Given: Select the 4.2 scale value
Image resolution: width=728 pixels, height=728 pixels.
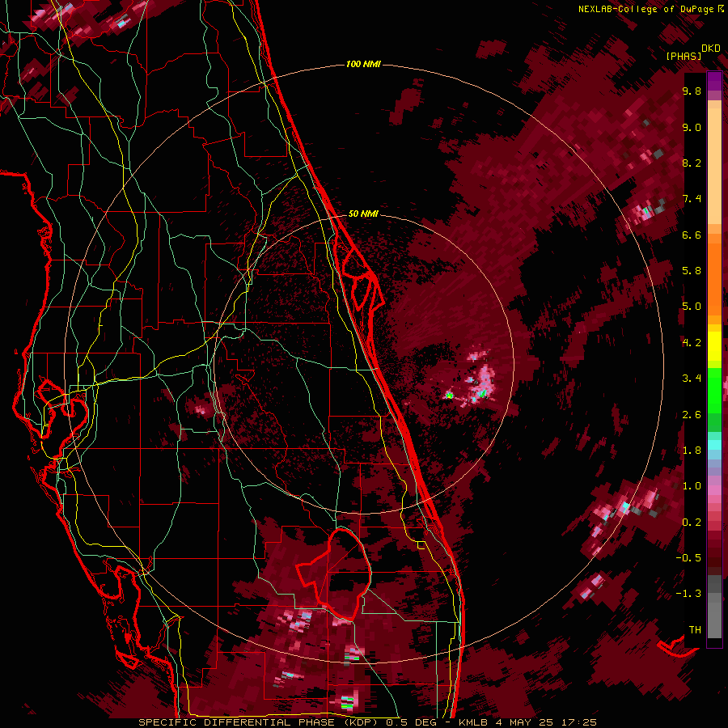Looking at the screenshot, I should point(692,343).
